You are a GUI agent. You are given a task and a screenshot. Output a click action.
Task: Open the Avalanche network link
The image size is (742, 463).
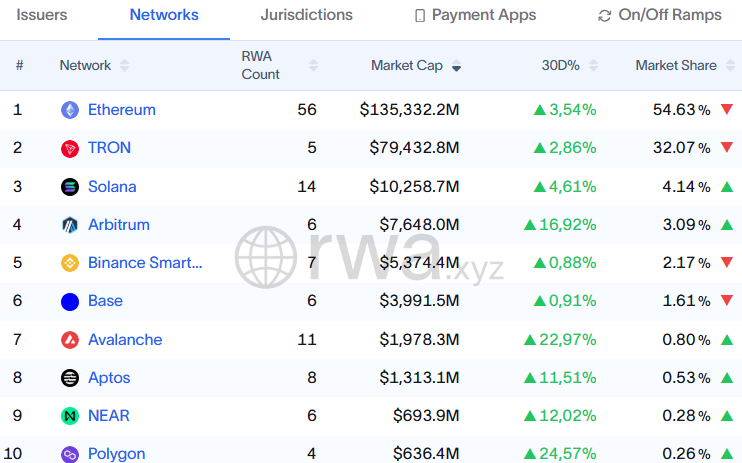(x=125, y=339)
